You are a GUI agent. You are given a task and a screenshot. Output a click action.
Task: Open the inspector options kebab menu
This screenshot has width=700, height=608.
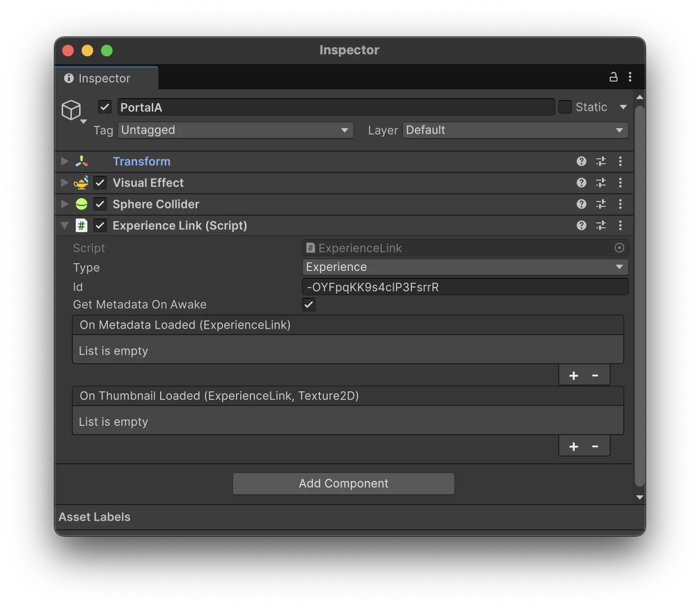coord(630,77)
